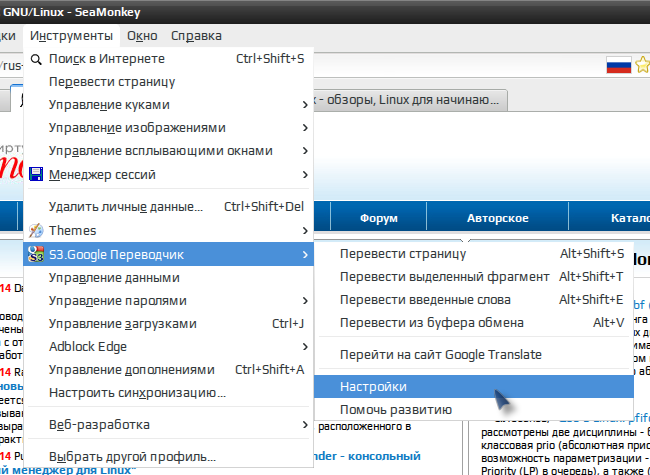
Task: Click the bookmark star icon
Action: (x=643, y=65)
